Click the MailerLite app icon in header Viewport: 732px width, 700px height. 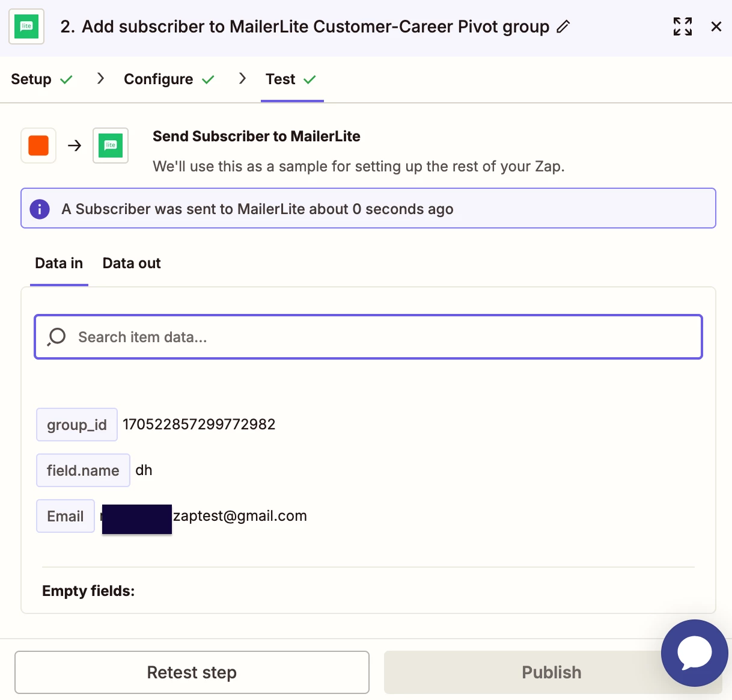coord(26,26)
